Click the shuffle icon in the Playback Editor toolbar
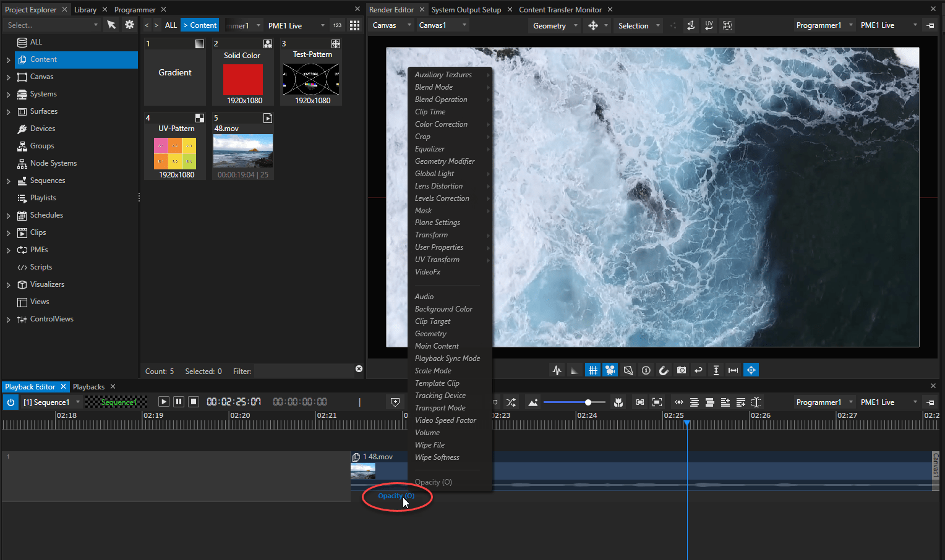Image resolution: width=945 pixels, height=560 pixels. pos(511,402)
